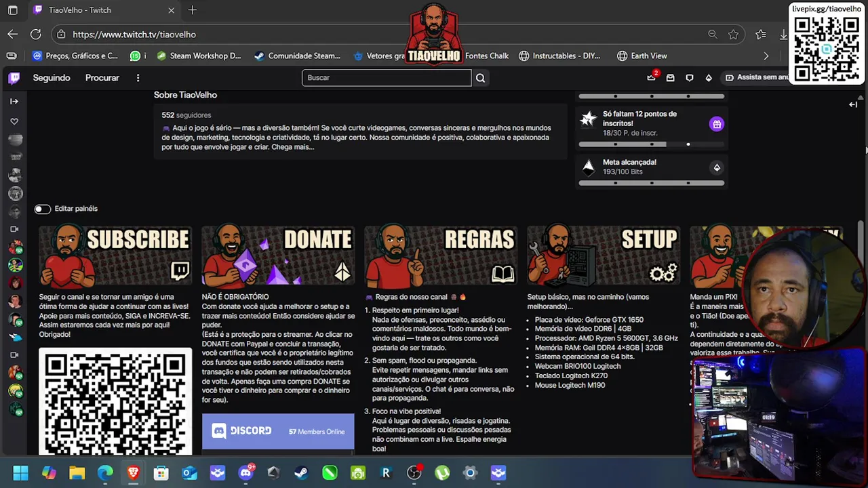Open Steam Workshop bookmark
This screenshot has width=868, height=488.
tap(199, 56)
